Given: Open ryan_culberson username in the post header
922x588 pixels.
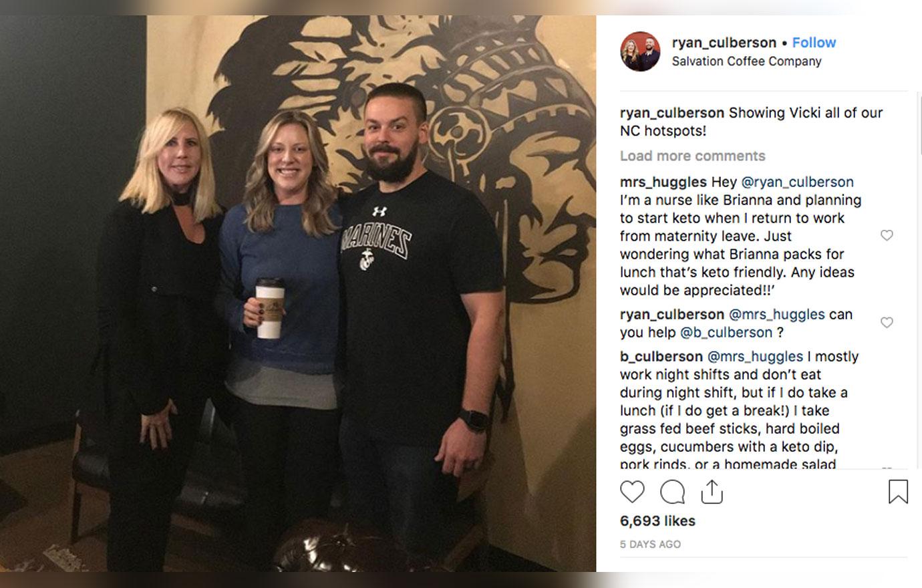Looking at the screenshot, I should tap(724, 43).
